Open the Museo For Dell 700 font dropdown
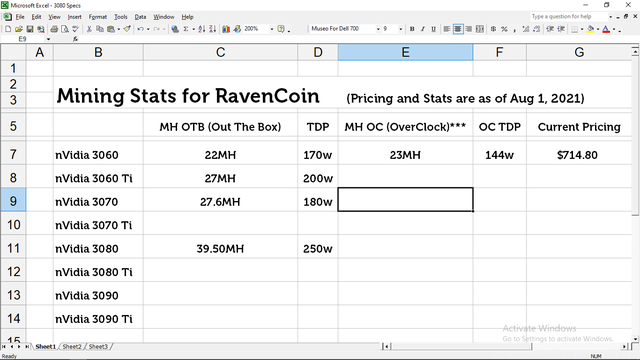This screenshot has height=360, width=640. pos(378,29)
